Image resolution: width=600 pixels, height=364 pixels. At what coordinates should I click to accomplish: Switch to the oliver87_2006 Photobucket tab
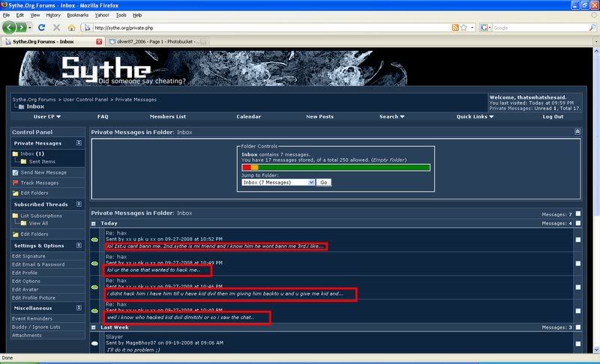pos(157,42)
